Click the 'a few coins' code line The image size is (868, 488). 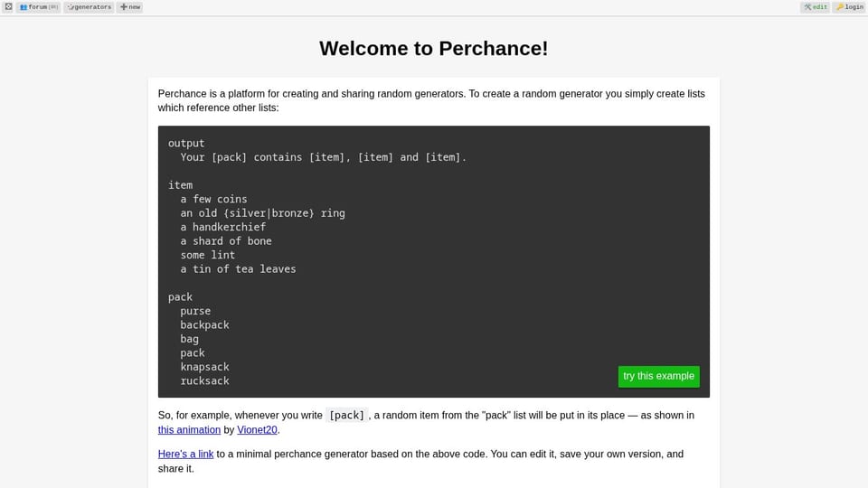pyautogui.click(x=213, y=199)
